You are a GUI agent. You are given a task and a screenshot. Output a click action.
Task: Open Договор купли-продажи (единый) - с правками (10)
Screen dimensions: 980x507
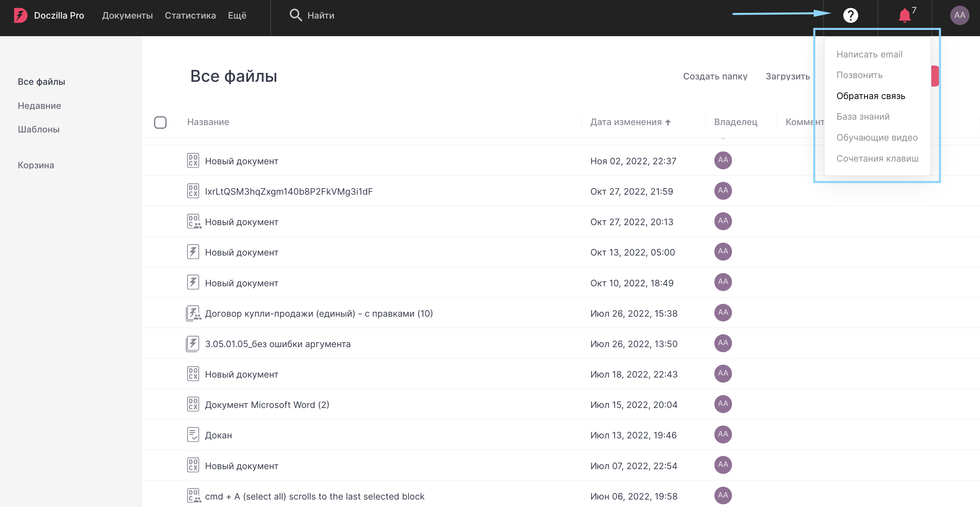(319, 313)
